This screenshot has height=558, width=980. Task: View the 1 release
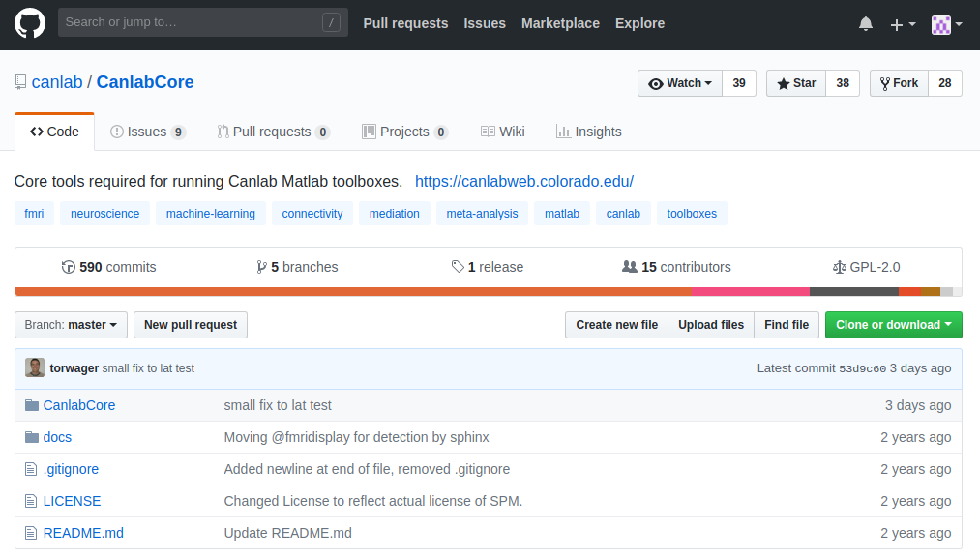pos(488,267)
